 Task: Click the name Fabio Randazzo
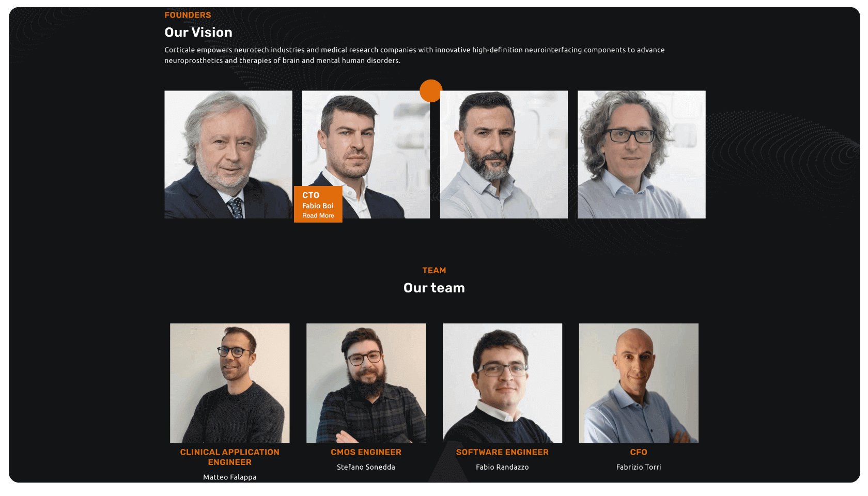click(x=502, y=467)
